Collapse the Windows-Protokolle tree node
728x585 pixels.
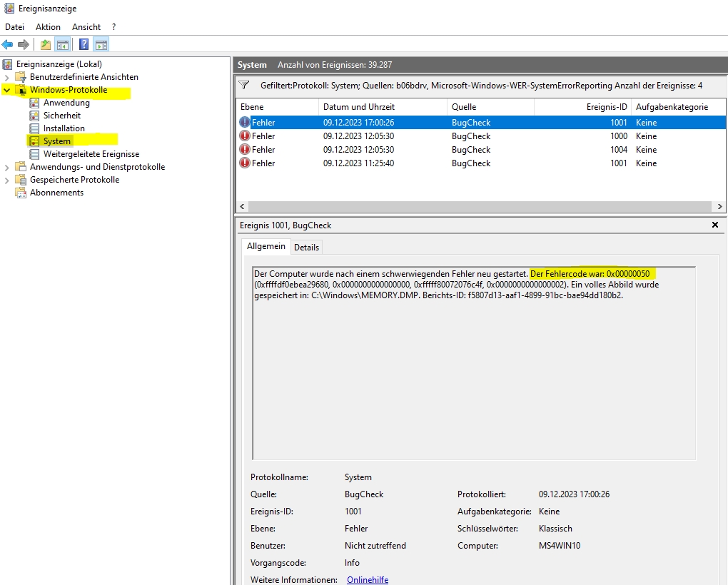pyautogui.click(x=6, y=89)
